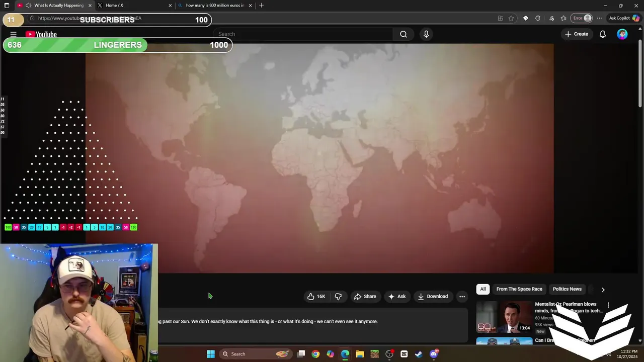Click the Download button
644x362 pixels.
click(433, 297)
